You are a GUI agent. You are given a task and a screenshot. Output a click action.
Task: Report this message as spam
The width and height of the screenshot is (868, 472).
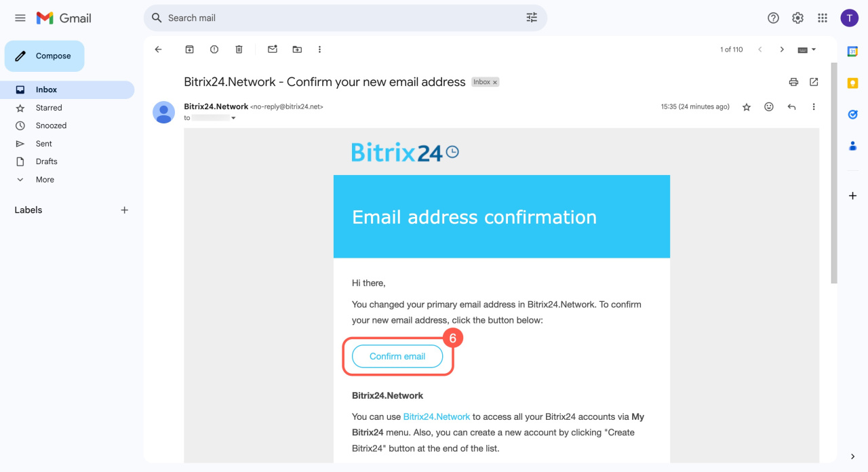point(214,50)
